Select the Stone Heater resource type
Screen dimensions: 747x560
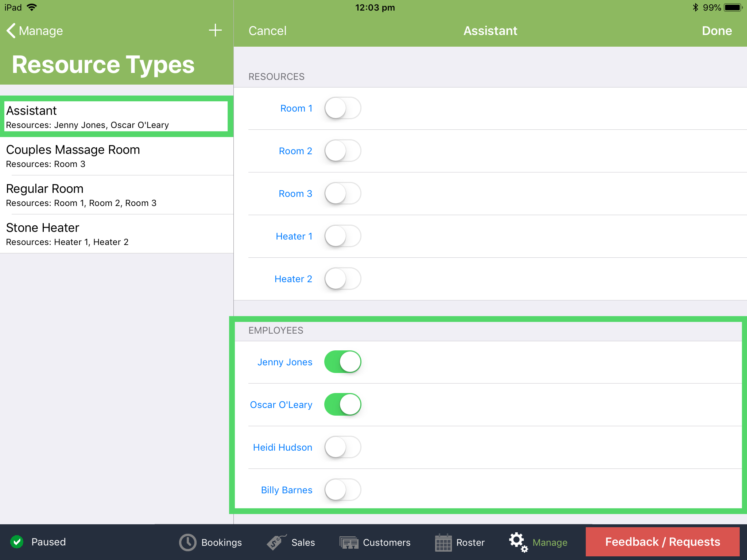click(117, 233)
